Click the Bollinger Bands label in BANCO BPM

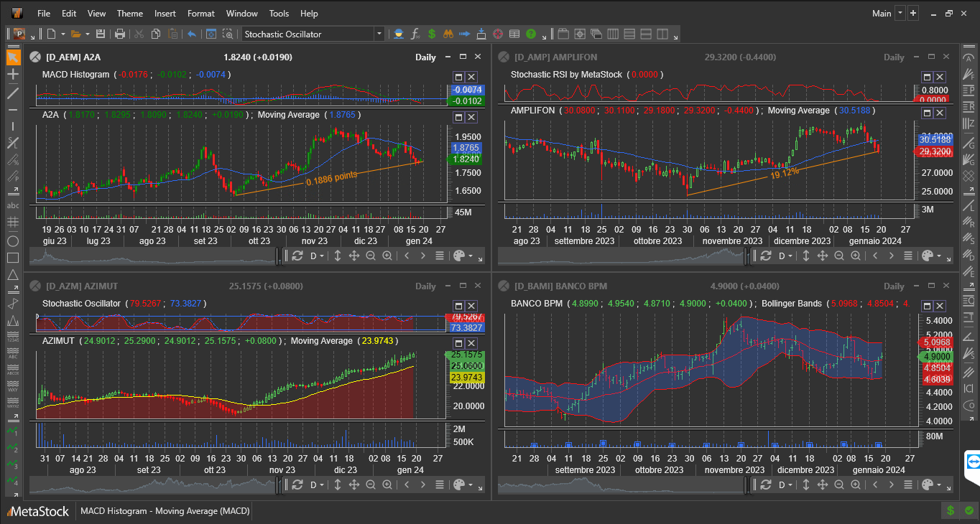pyautogui.click(x=791, y=304)
